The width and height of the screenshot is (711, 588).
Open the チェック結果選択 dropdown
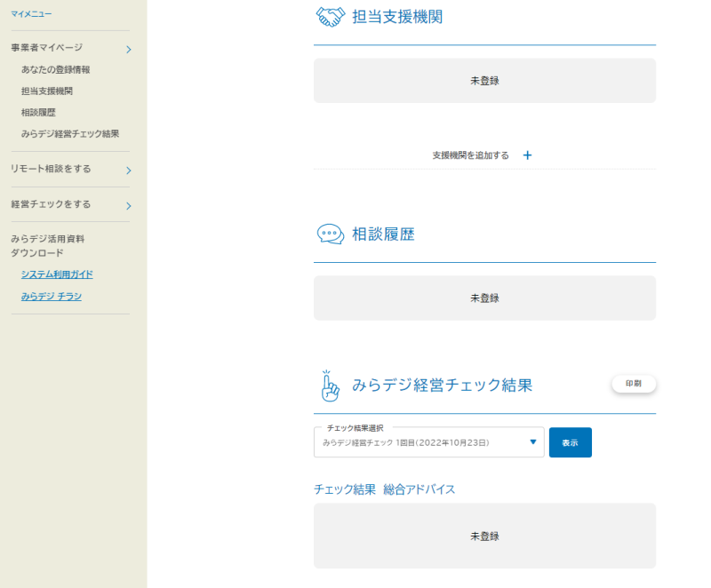pyautogui.click(x=532, y=442)
